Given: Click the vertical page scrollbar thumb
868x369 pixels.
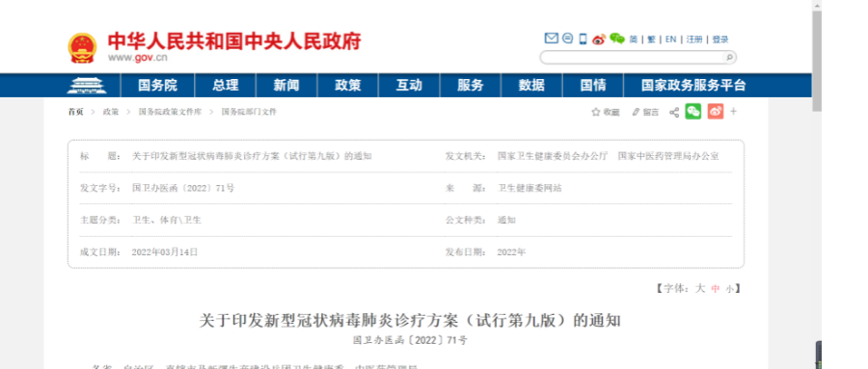Looking at the screenshot, I should [x=817, y=61].
